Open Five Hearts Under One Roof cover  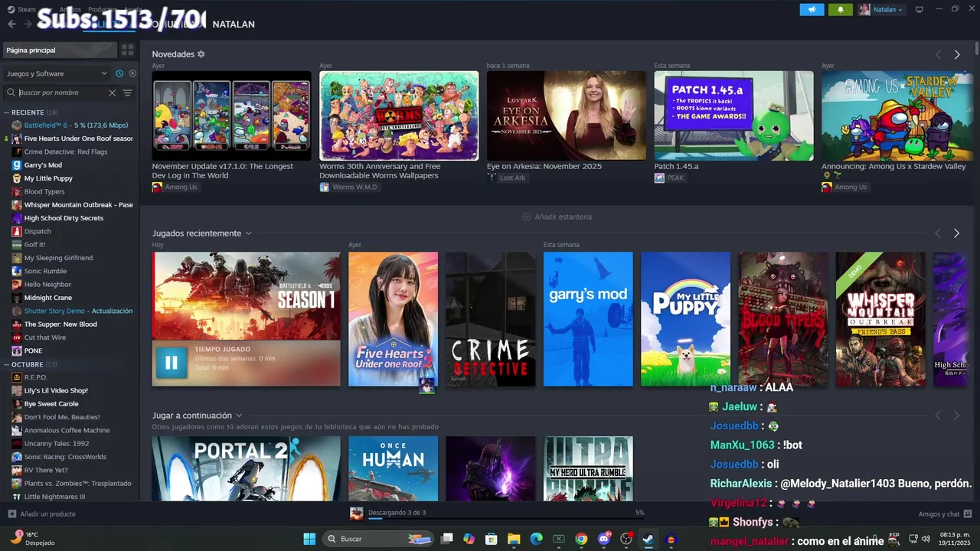[x=393, y=319]
